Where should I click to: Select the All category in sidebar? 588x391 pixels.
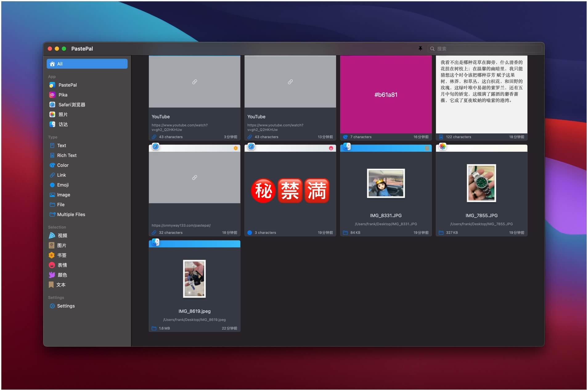(87, 64)
